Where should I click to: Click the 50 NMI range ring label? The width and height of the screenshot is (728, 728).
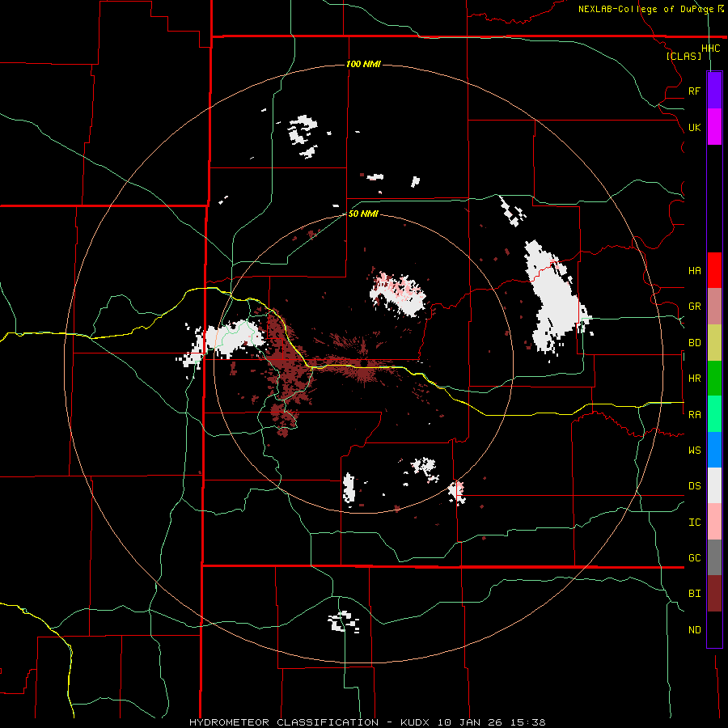point(363,214)
